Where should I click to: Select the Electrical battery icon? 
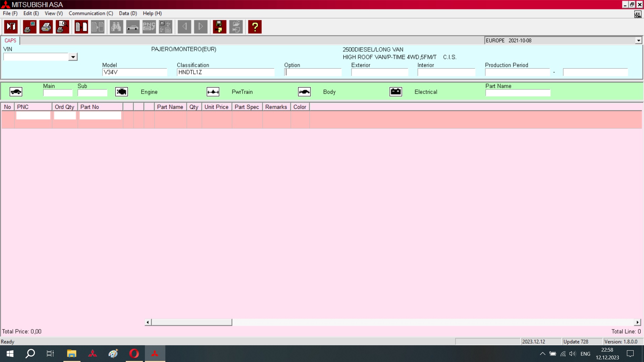[x=396, y=92]
